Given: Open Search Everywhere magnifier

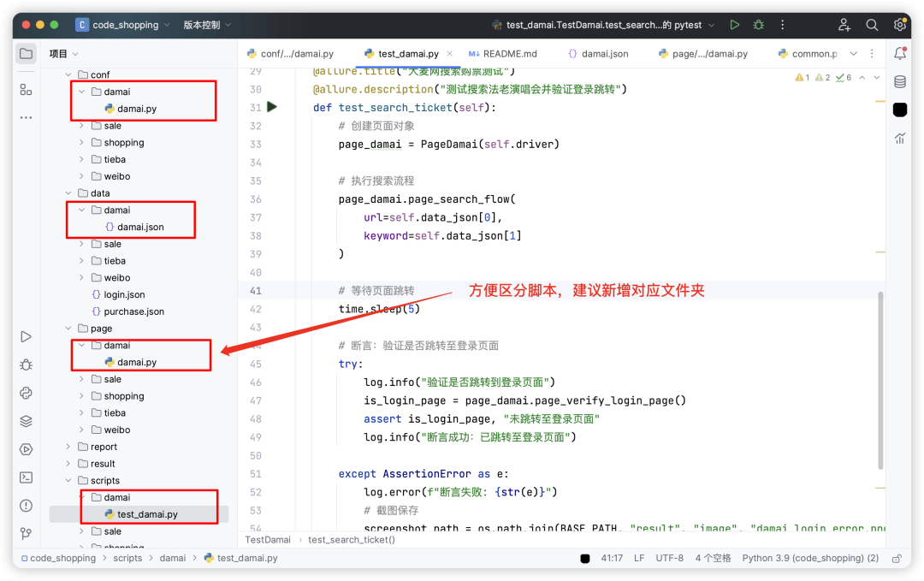Looking at the screenshot, I should [x=872, y=25].
